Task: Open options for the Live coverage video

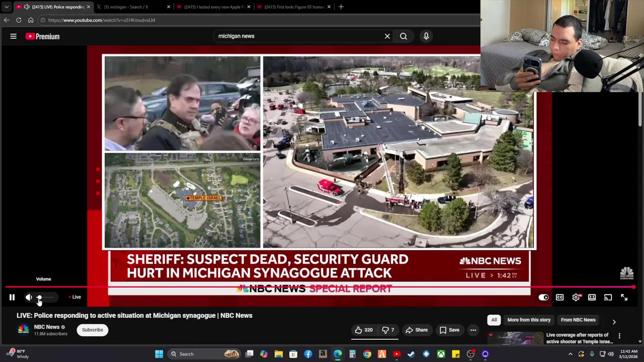Action: point(619,336)
